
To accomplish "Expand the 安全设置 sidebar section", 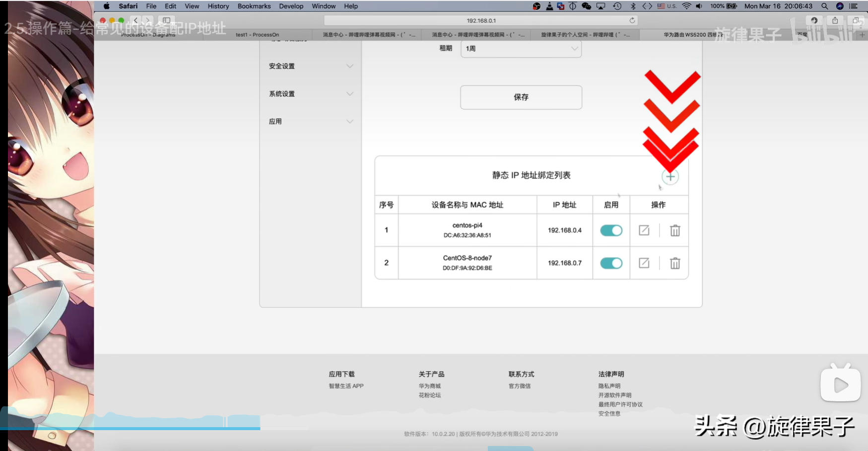I will (x=310, y=66).
